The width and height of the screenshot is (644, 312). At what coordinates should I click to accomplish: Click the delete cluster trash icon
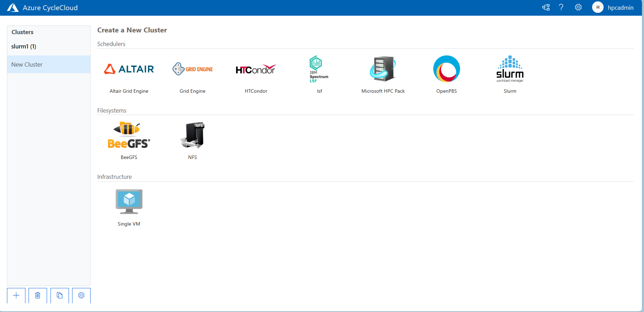(38, 296)
